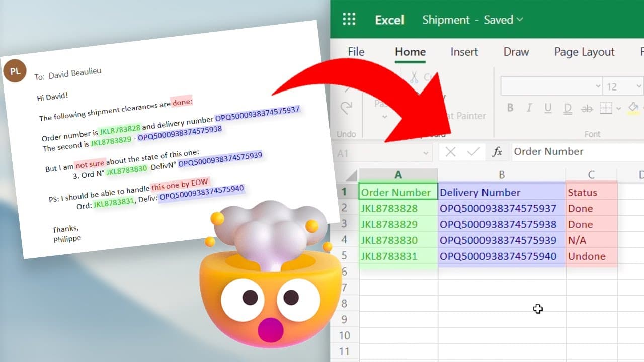
Task: Click 'OPQ5000938374575940' in the email
Action: [x=202, y=193]
